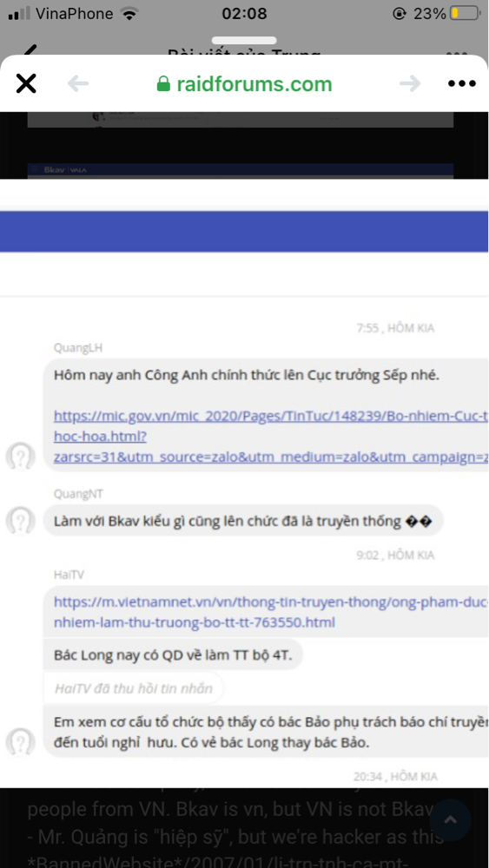Tap the browser forward arrow
This screenshot has width=489, height=868.
tap(410, 83)
